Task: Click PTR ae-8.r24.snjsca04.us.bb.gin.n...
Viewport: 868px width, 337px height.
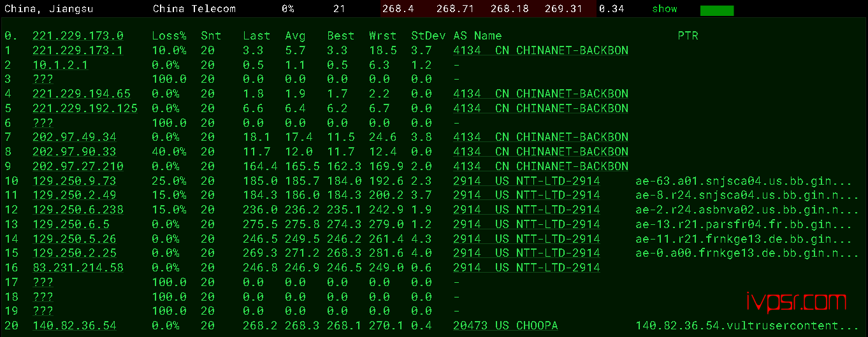Action: point(747,195)
